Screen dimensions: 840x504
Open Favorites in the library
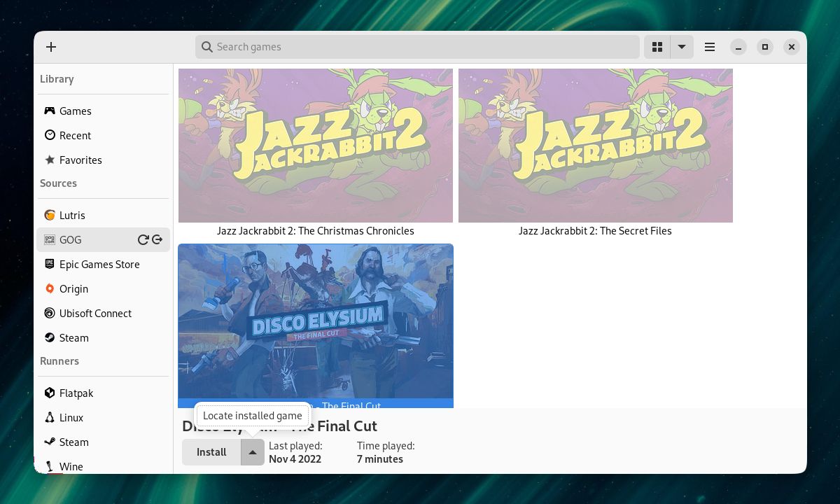pos(80,160)
